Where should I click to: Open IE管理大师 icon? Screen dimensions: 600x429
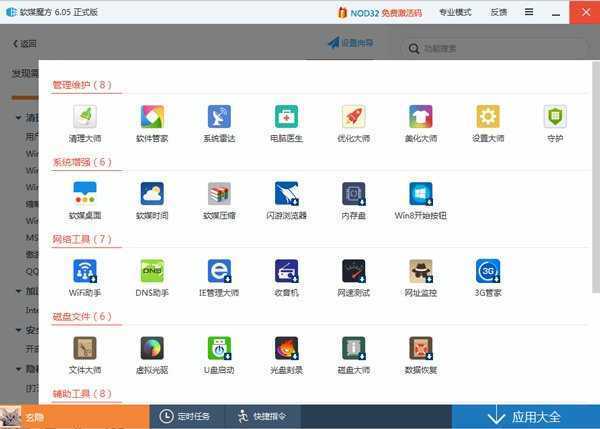click(x=219, y=271)
